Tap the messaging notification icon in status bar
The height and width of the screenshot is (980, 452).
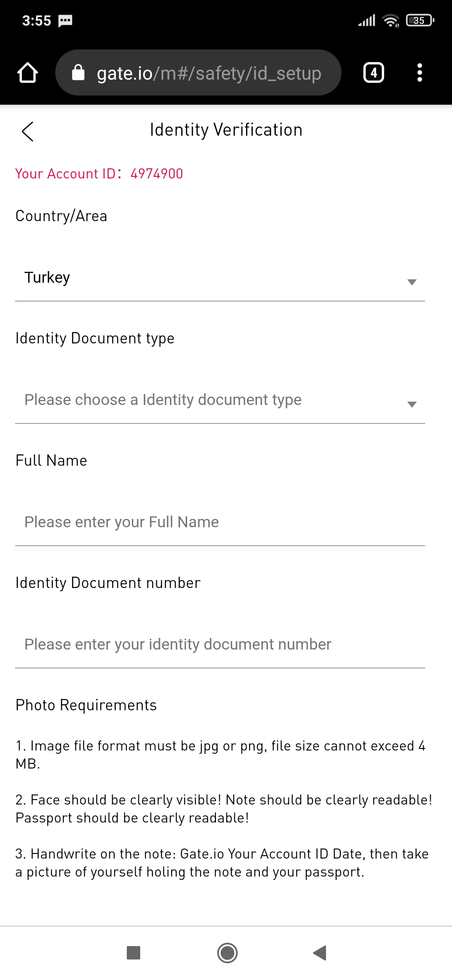[x=65, y=21]
